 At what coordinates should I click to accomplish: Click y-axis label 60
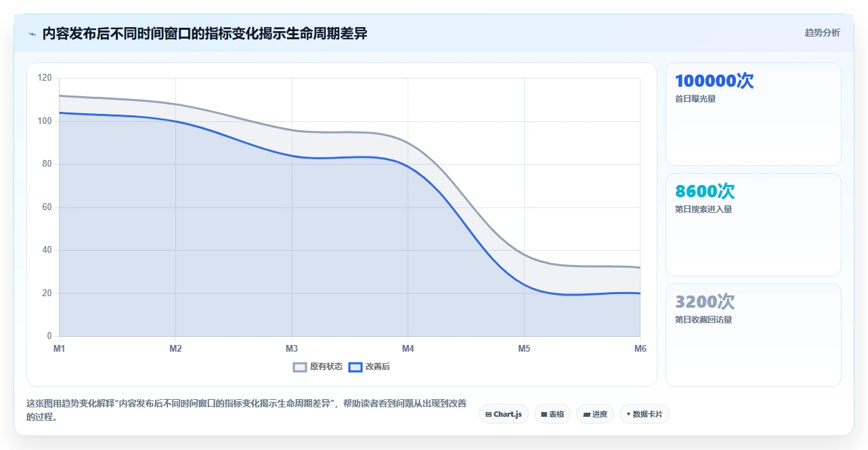tap(47, 207)
